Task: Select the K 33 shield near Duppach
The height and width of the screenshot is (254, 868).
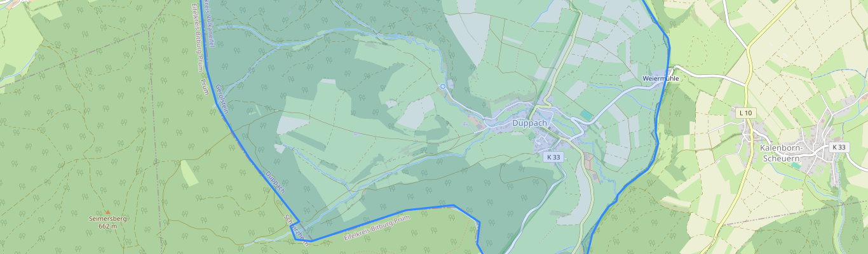Action: (553, 156)
